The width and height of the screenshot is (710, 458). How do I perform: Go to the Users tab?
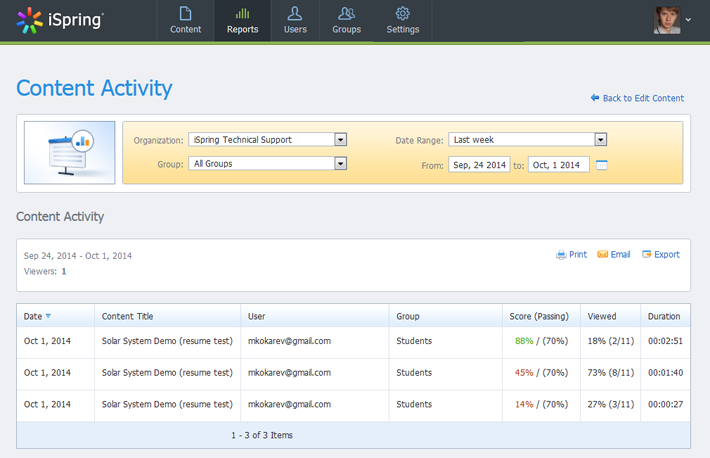295,20
